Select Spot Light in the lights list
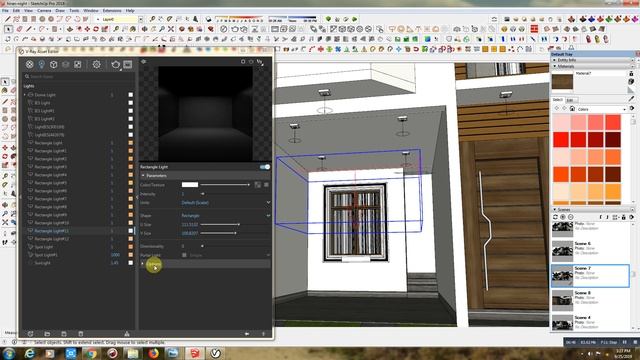Viewport: 640px width, 360px height. [78, 247]
